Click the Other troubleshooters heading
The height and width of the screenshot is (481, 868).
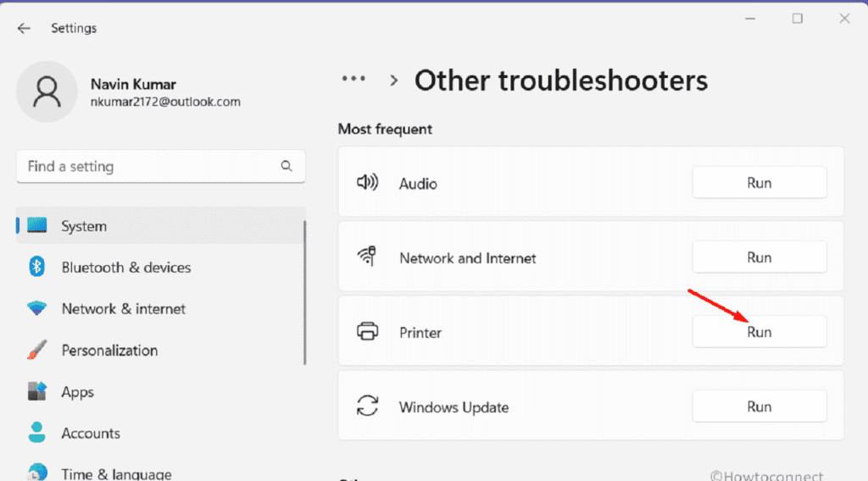click(561, 80)
